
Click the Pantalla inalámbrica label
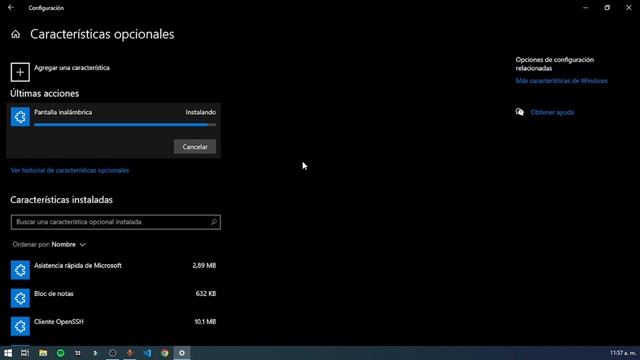click(63, 112)
